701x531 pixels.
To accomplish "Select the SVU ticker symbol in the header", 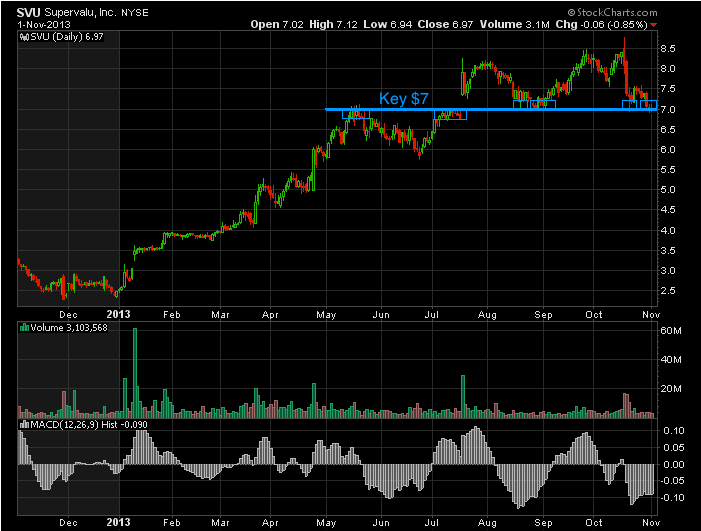I will [29, 13].
